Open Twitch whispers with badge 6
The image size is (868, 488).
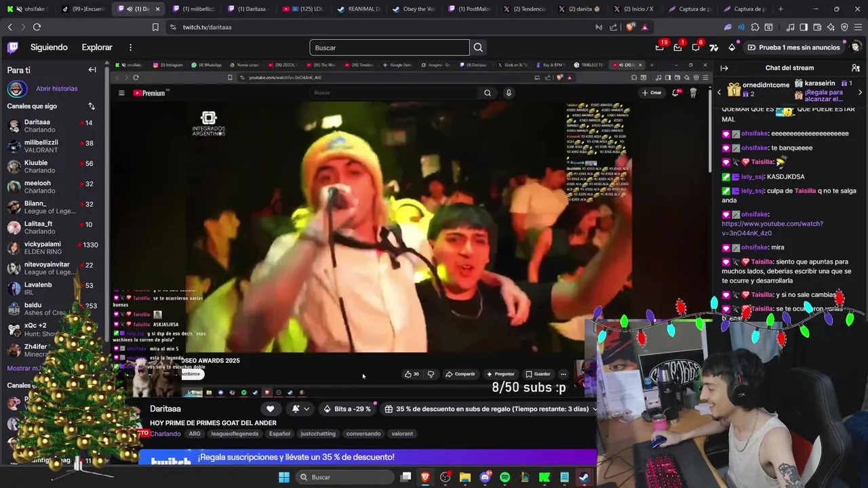696,47
